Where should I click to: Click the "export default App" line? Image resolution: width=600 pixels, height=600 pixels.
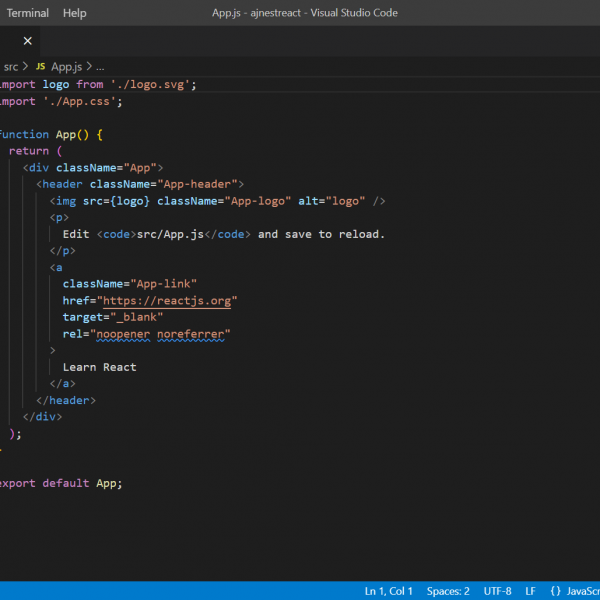(60, 483)
